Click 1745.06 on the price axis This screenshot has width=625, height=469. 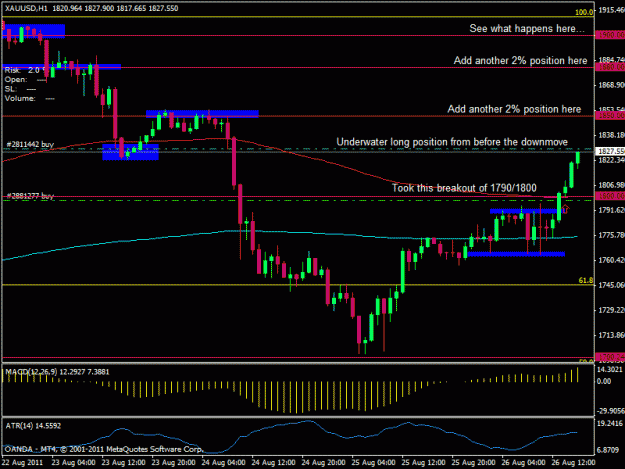coord(611,285)
